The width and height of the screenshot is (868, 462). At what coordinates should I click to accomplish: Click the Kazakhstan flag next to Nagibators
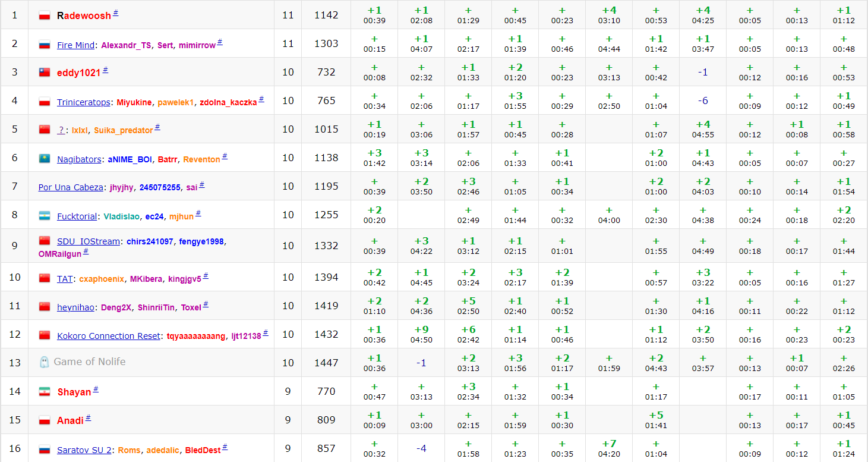(45, 159)
